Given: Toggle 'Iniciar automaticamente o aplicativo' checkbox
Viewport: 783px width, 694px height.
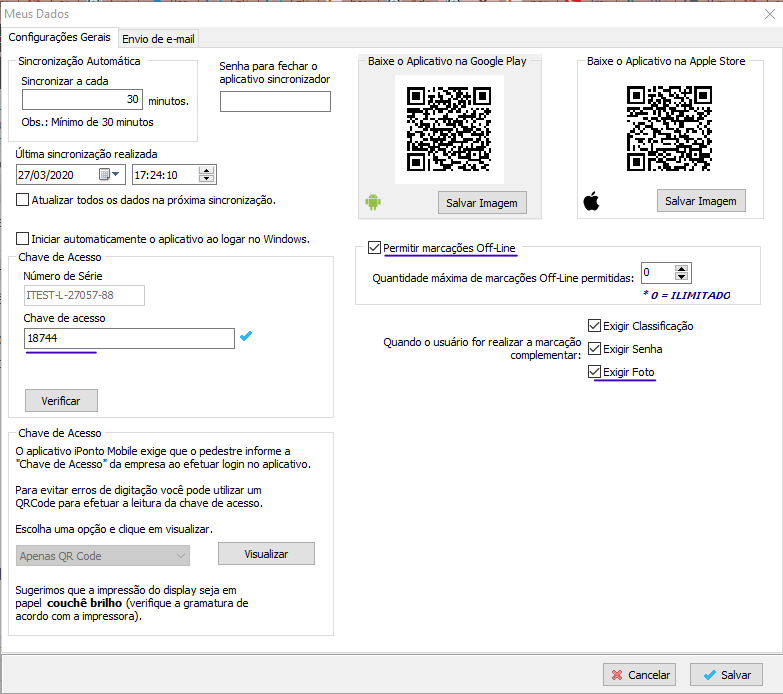Looking at the screenshot, I should (23, 239).
